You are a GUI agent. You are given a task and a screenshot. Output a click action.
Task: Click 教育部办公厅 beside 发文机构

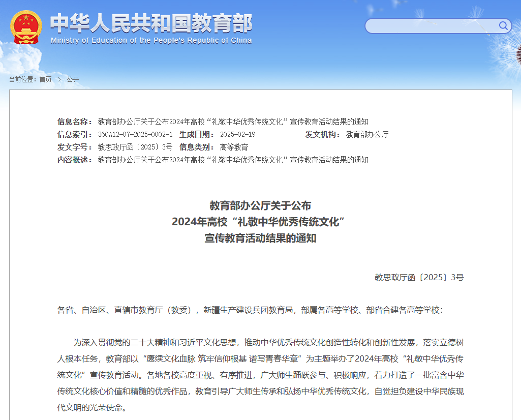click(x=367, y=134)
